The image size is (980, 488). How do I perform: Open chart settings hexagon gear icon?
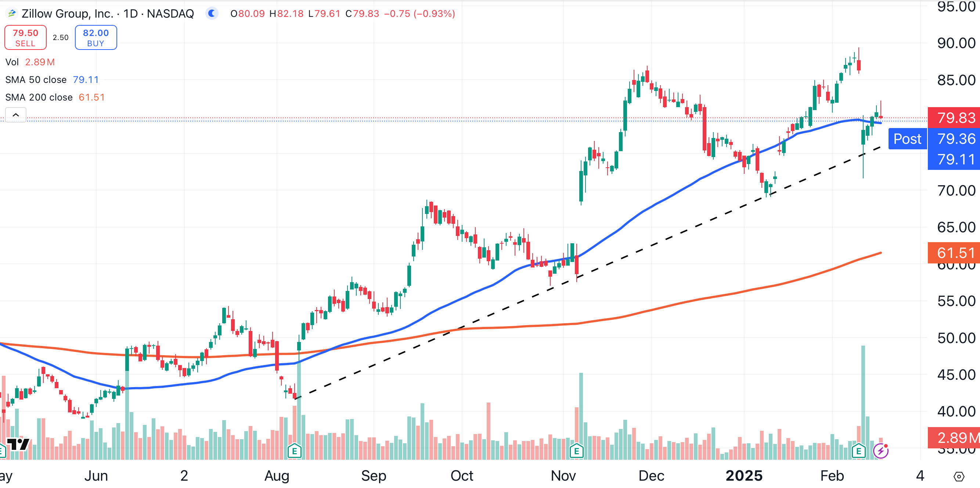coord(959,476)
